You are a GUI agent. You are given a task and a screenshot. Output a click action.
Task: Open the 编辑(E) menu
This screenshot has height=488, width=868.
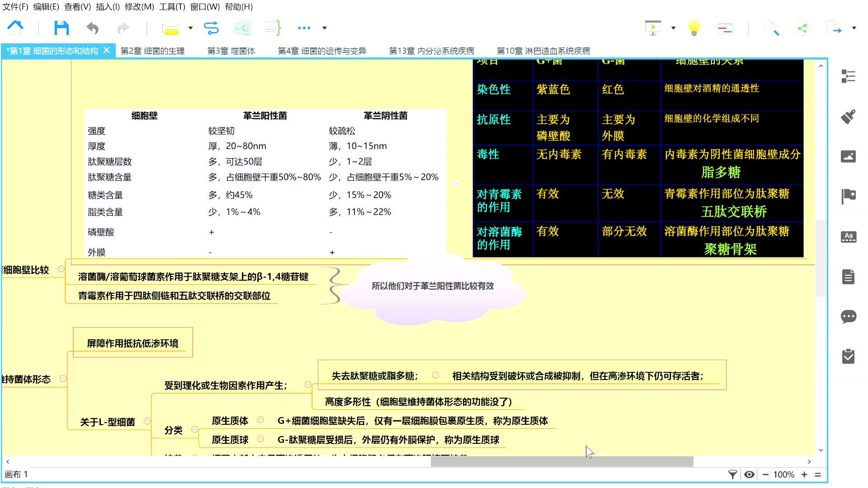pos(46,7)
